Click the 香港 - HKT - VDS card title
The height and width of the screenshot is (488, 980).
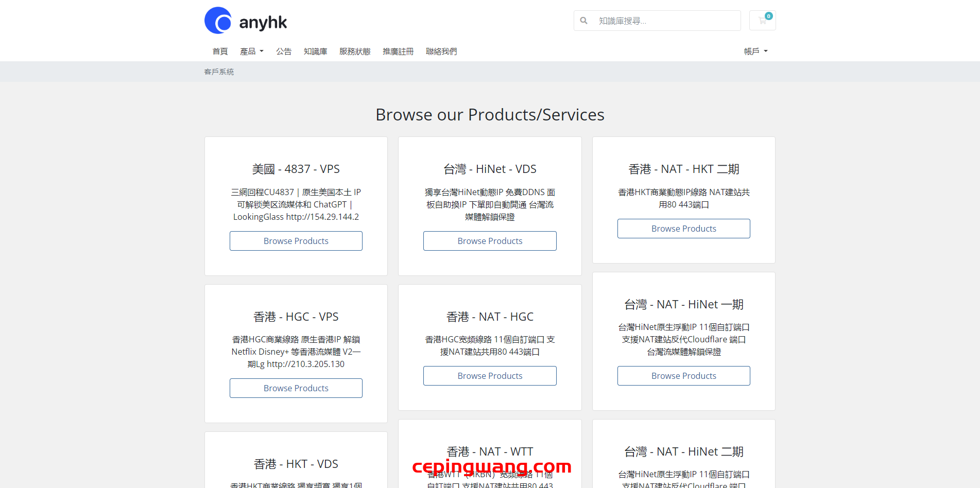click(296, 464)
